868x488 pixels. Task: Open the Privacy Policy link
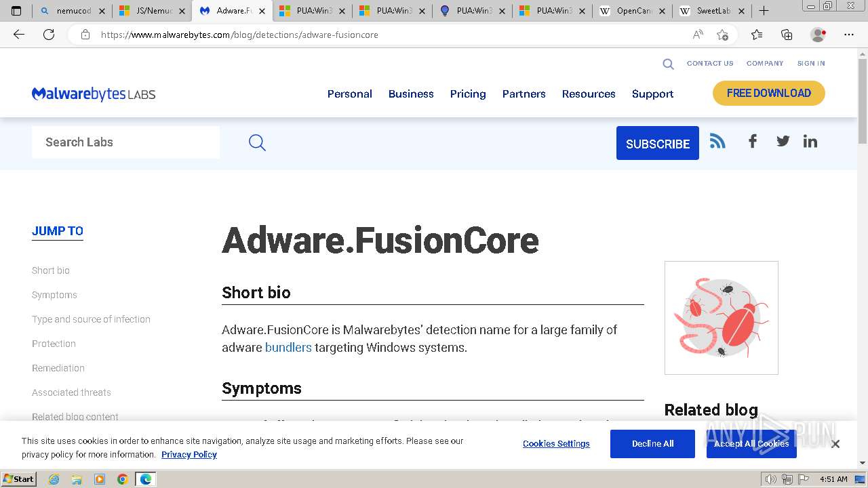(x=189, y=455)
